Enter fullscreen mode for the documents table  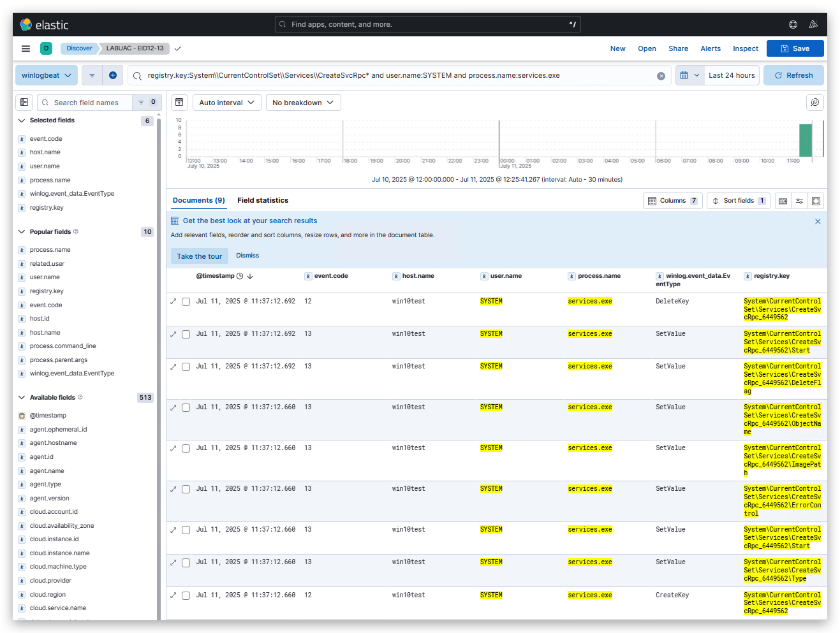pyautogui.click(x=816, y=201)
